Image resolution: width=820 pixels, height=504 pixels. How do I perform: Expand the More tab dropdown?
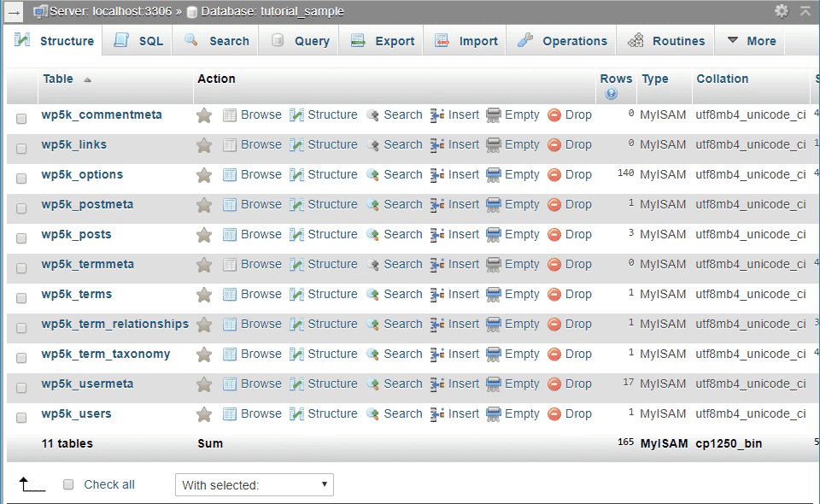coord(752,41)
